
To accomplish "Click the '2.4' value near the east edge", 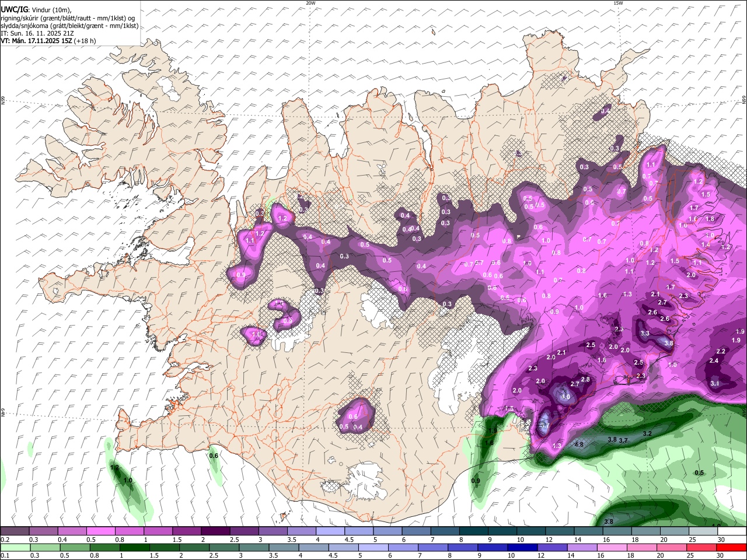I will [714, 360].
